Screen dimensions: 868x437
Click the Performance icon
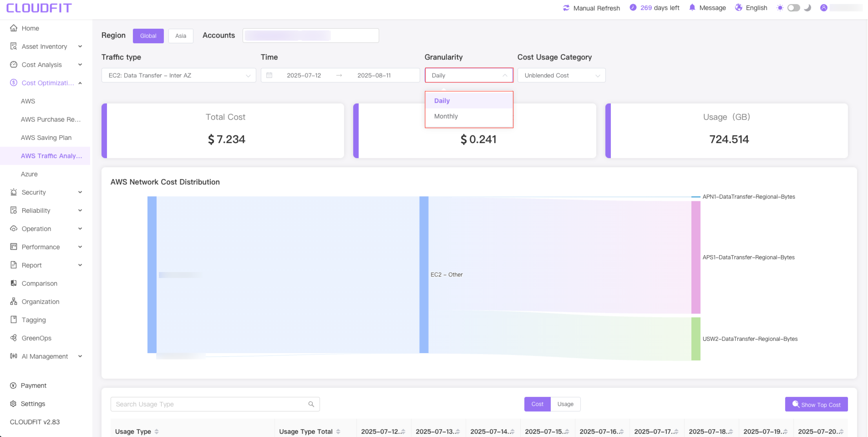pos(14,247)
